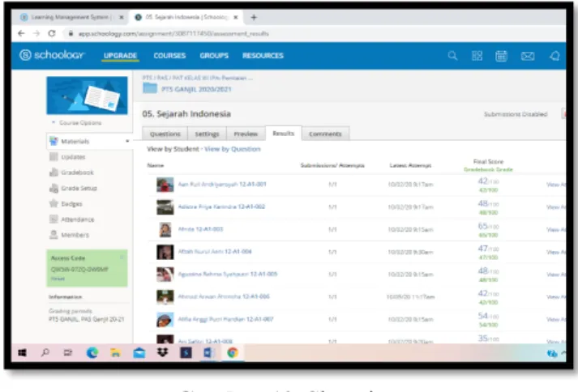Close the 05. Sejarah Indonesia browser tab
Image resolution: width=578 pixels, height=392 pixels.
(x=236, y=17)
